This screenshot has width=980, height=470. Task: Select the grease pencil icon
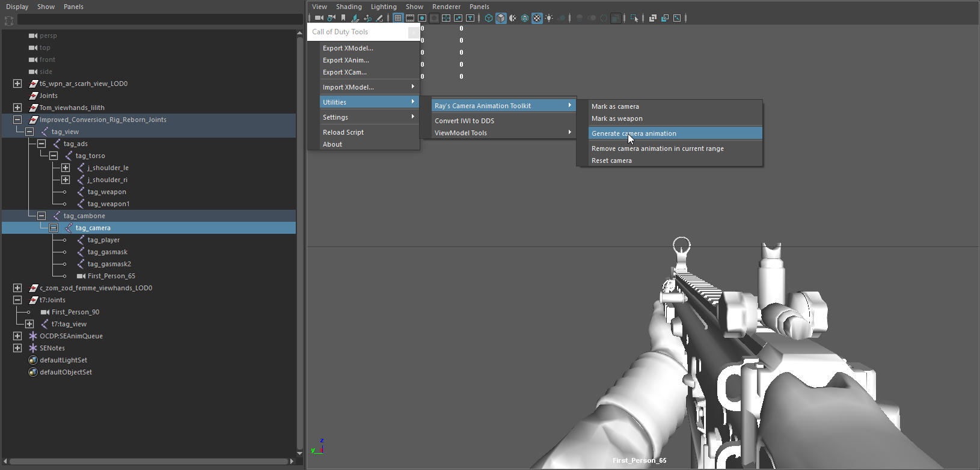click(x=379, y=18)
